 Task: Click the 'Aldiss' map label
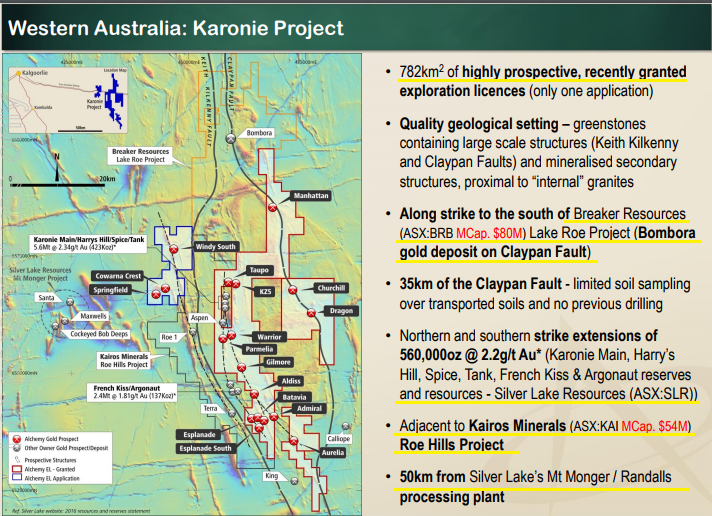291,381
